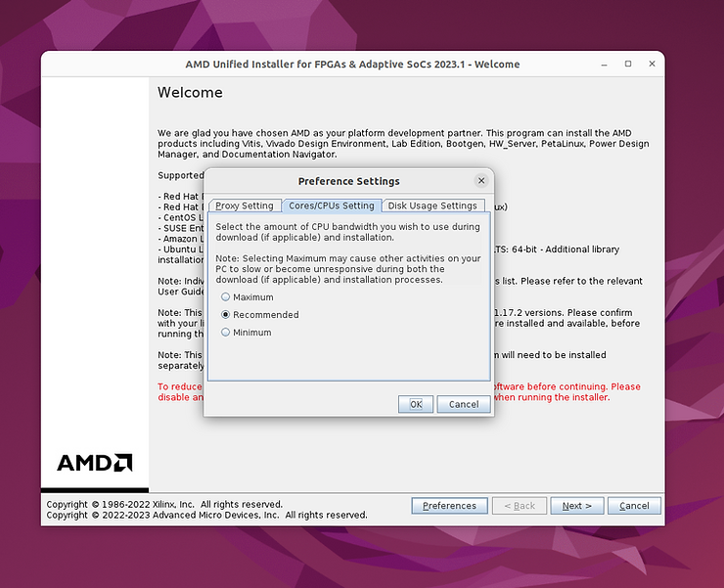Go to Next step in the installer
This screenshot has width=724, height=588.
576,506
